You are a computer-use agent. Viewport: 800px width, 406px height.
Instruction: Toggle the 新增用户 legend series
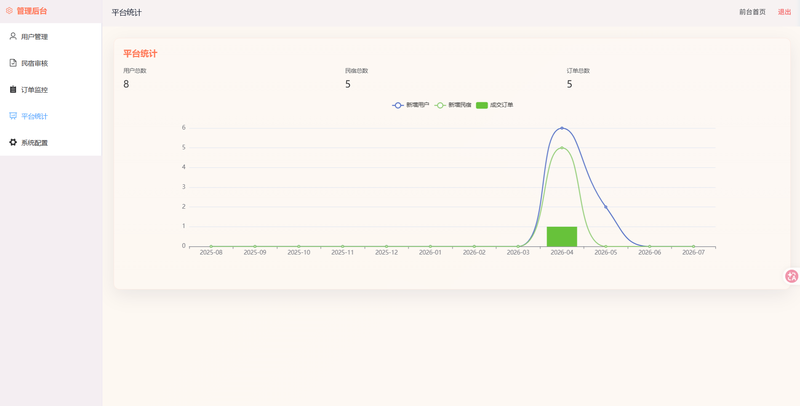point(411,105)
